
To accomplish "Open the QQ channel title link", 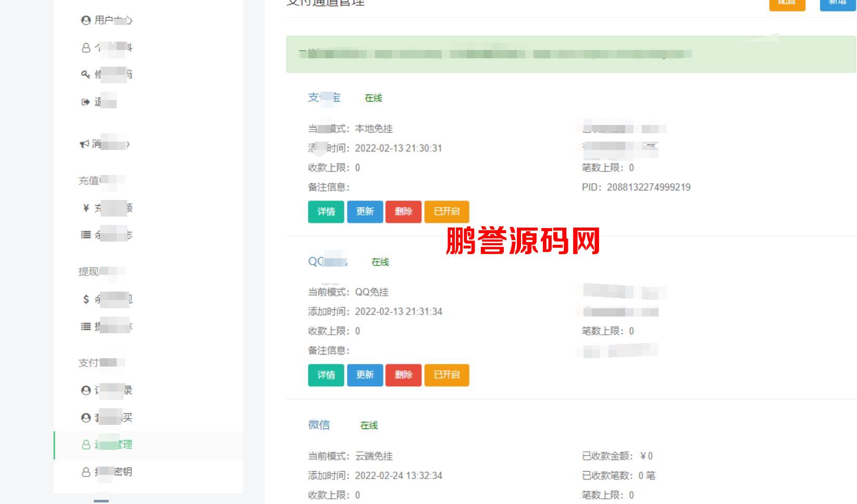I will pyautogui.click(x=328, y=261).
